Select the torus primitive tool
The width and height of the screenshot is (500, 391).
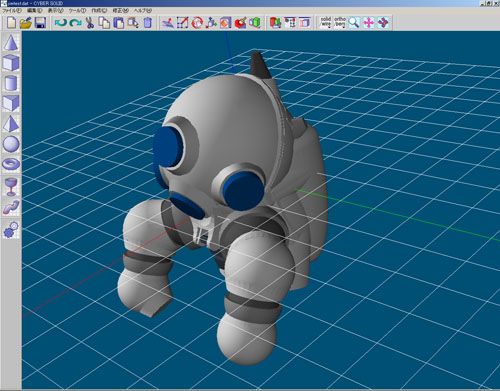pyautogui.click(x=11, y=164)
